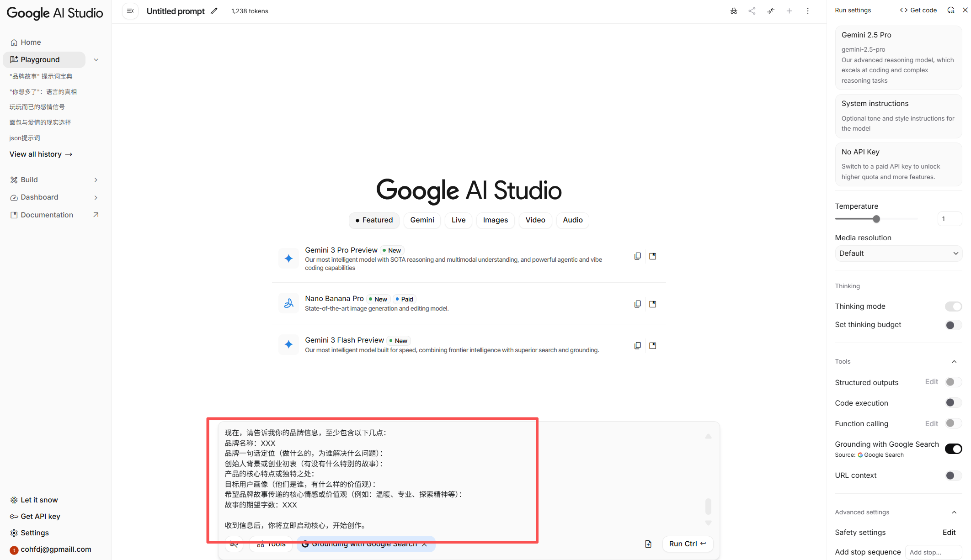Click the pencil icon to rename prompt
The image size is (971, 560).
point(214,11)
